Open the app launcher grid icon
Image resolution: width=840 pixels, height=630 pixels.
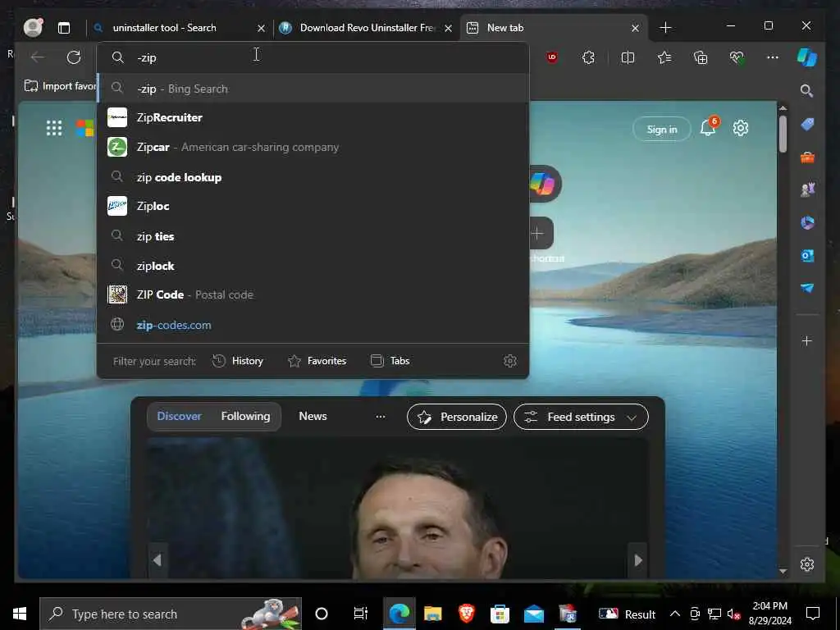(x=54, y=128)
